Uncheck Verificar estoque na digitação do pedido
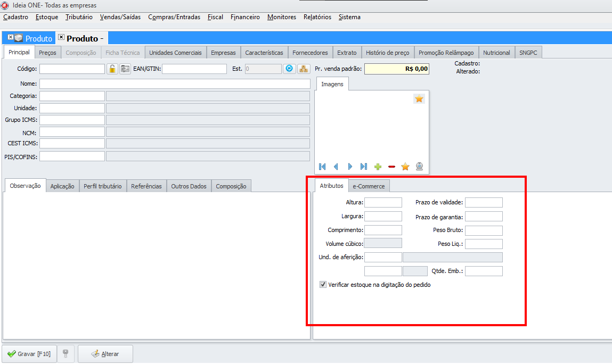The image size is (612, 364). [323, 285]
